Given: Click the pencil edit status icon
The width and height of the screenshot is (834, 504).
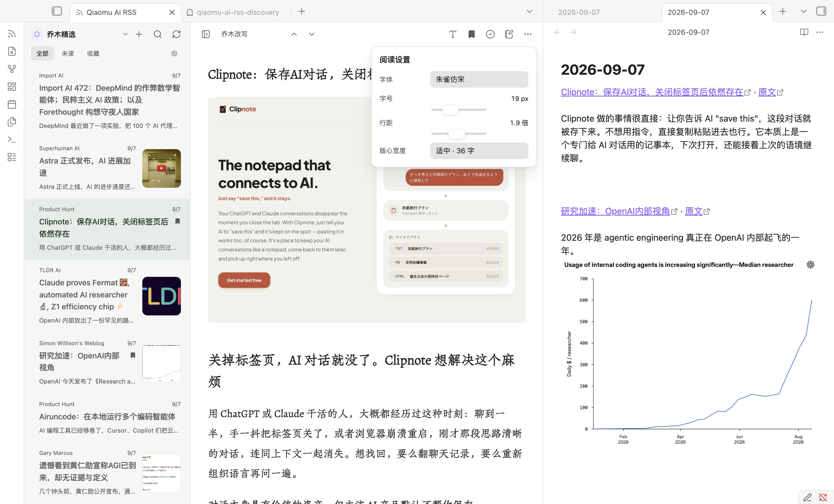Looking at the screenshot, I should click(x=808, y=497).
